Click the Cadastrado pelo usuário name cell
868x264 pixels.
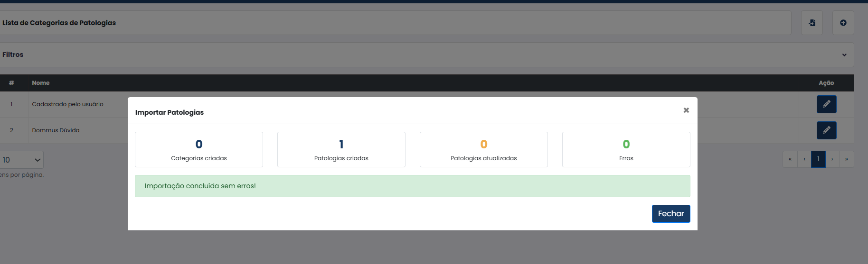pyautogui.click(x=67, y=104)
